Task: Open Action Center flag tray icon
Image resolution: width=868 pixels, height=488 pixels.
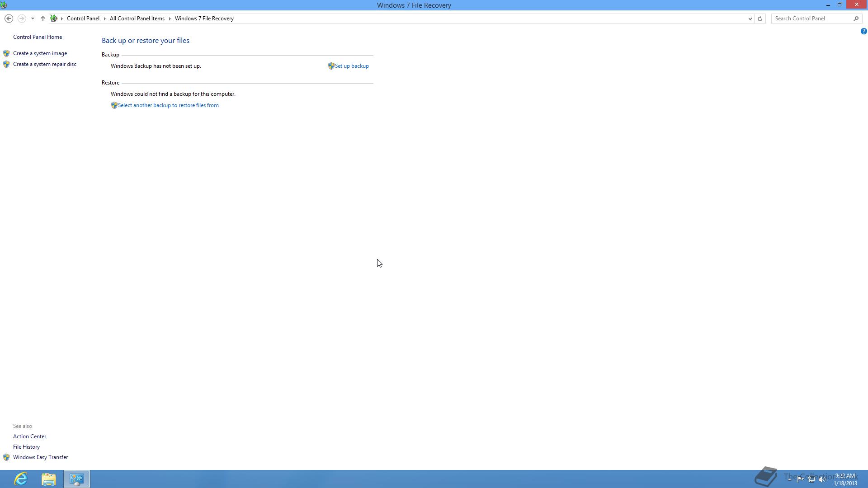Action: click(800, 479)
